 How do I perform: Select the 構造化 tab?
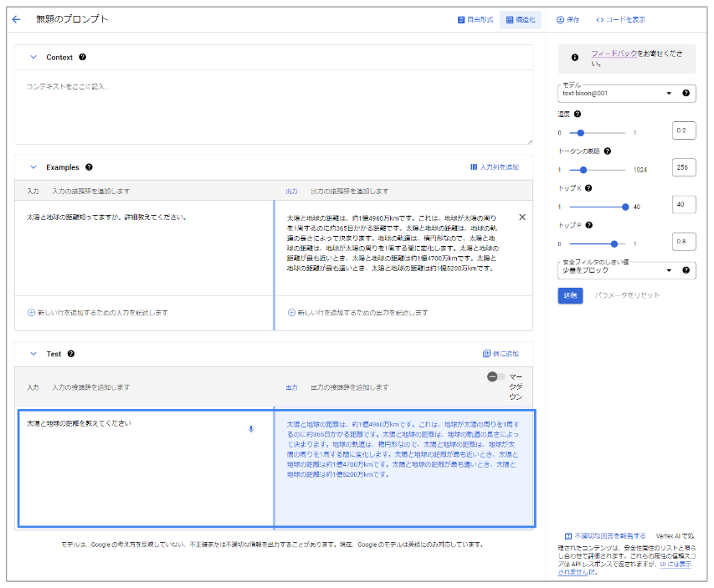coord(520,20)
